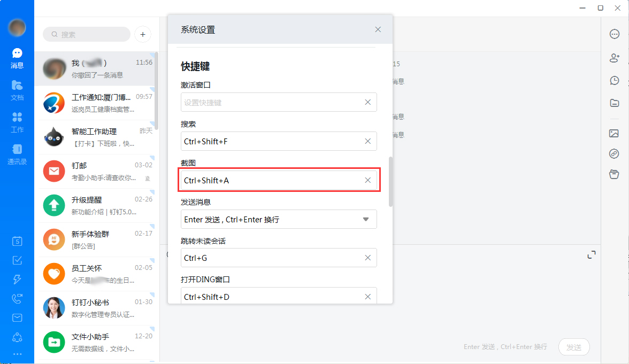
Task: Clear the screenshot shortcut Ctrl+Shift+A
Action: coord(368,180)
